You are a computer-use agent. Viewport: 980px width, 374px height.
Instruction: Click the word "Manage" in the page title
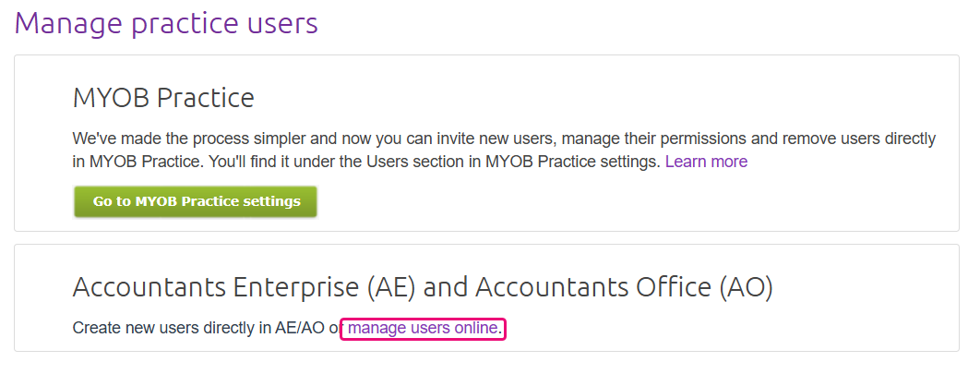click(x=68, y=23)
